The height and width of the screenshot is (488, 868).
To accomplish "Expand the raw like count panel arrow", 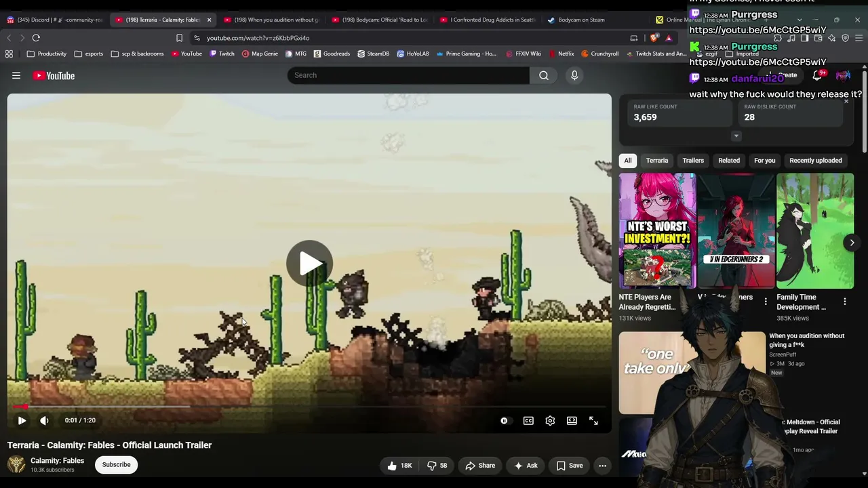I will pyautogui.click(x=736, y=136).
